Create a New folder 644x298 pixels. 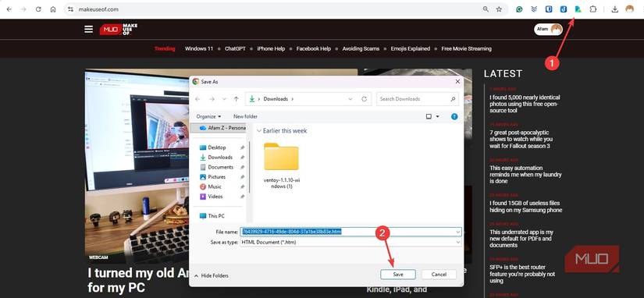pos(245,116)
